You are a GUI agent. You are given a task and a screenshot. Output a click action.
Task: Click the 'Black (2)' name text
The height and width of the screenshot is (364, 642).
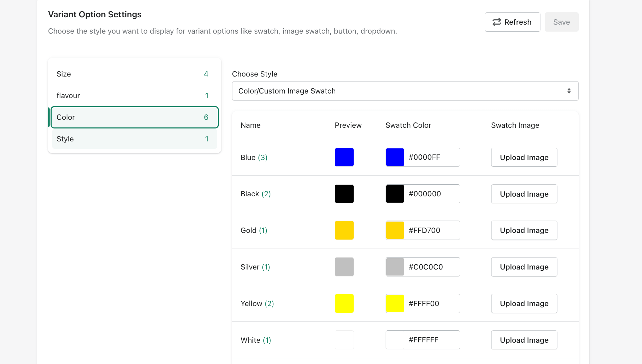[x=256, y=194]
